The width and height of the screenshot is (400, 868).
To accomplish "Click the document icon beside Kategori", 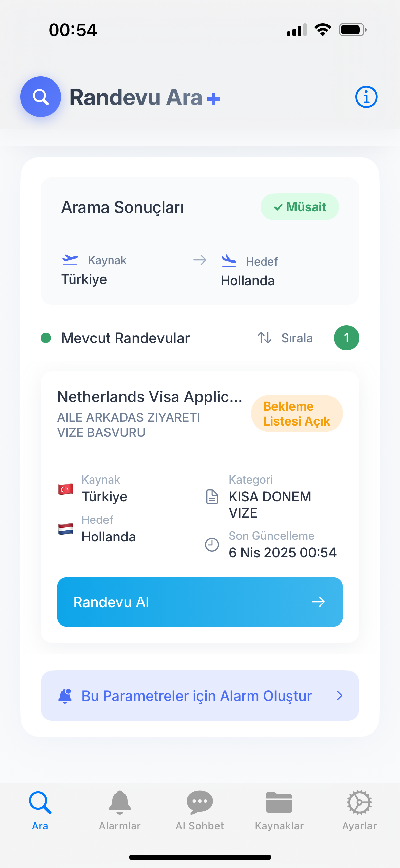I will coord(212,497).
